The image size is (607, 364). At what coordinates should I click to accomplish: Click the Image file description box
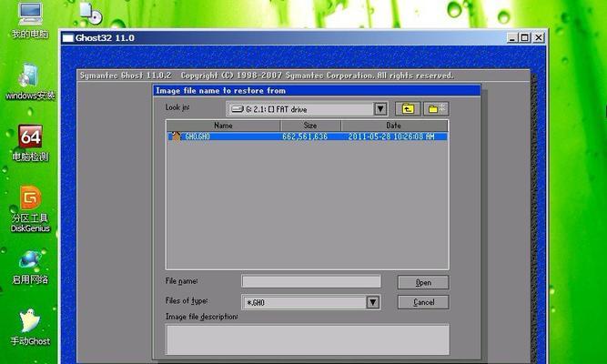[308, 339]
